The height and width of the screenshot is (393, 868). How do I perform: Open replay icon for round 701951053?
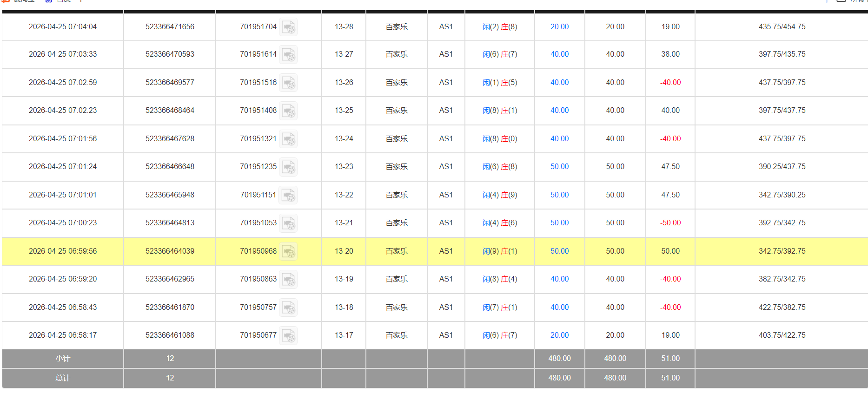[x=288, y=223]
